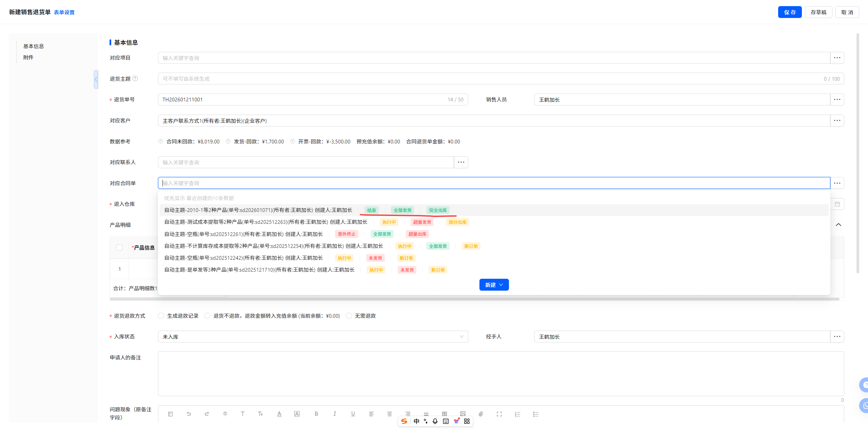Select the 无需退款 radio option
Viewport: 868px width, 431px height.
point(349,316)
